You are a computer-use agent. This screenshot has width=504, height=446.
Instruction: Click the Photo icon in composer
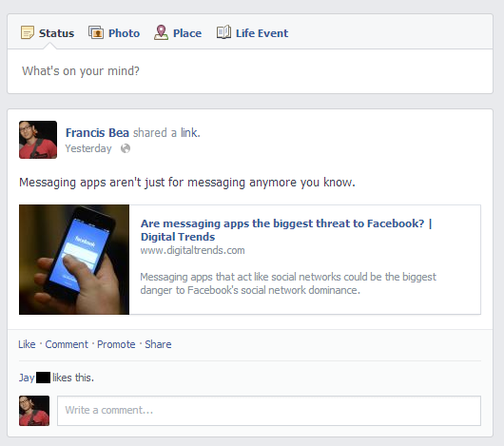point(96,32)
